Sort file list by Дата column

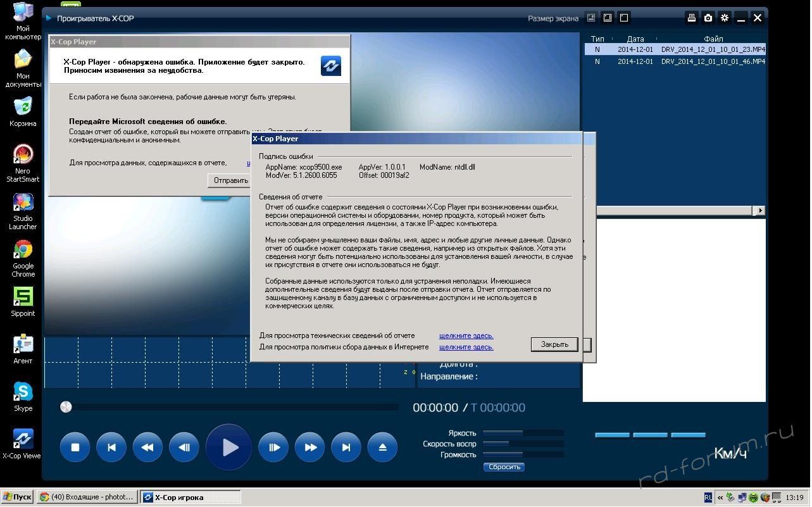click(x=635, y=39)
